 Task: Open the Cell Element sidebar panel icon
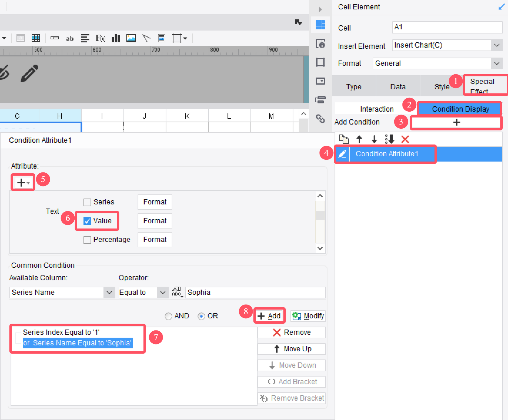click(x=320, y=25)
